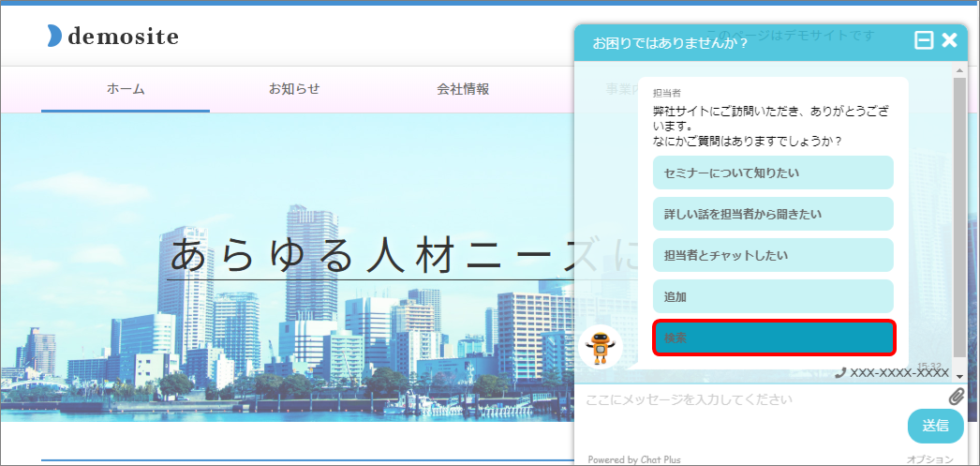Open the お知らせ navigation tab
The image size is (980, 466).
[294, 89]
